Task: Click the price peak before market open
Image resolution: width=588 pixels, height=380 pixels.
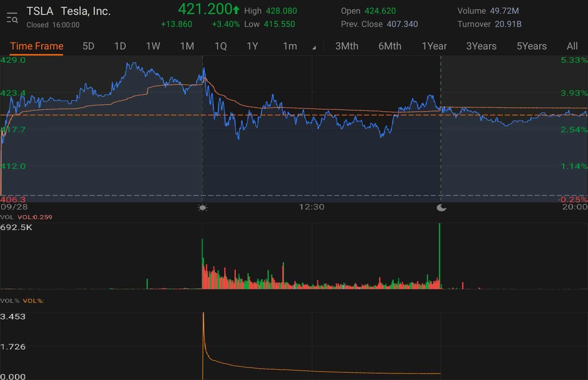Action: [x=133, y=64]
